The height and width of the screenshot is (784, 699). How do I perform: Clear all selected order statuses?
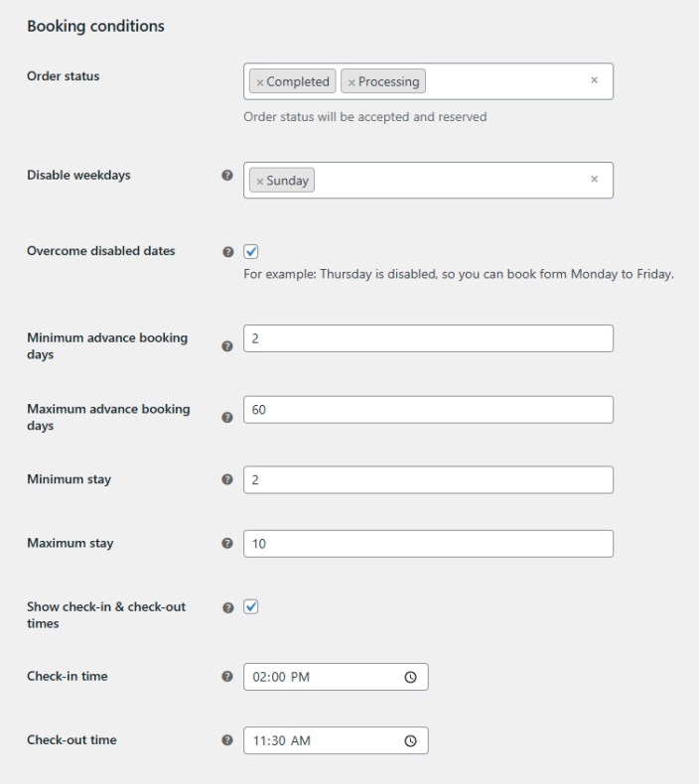coord(595,80)
